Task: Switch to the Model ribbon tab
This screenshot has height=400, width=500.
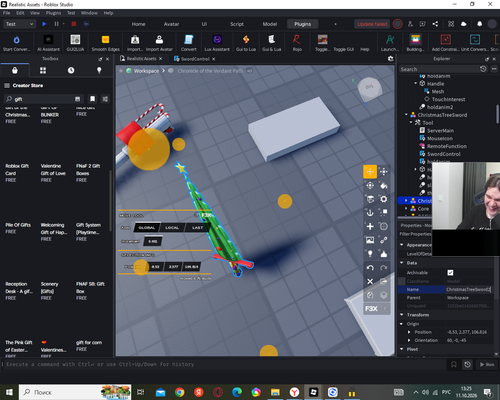Action: 270,24
